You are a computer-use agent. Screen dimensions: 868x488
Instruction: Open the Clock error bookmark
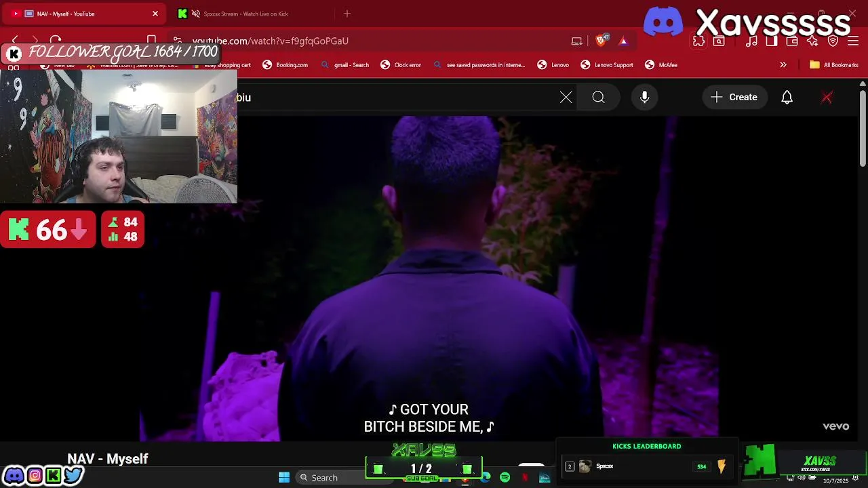[x=401, y=65]
